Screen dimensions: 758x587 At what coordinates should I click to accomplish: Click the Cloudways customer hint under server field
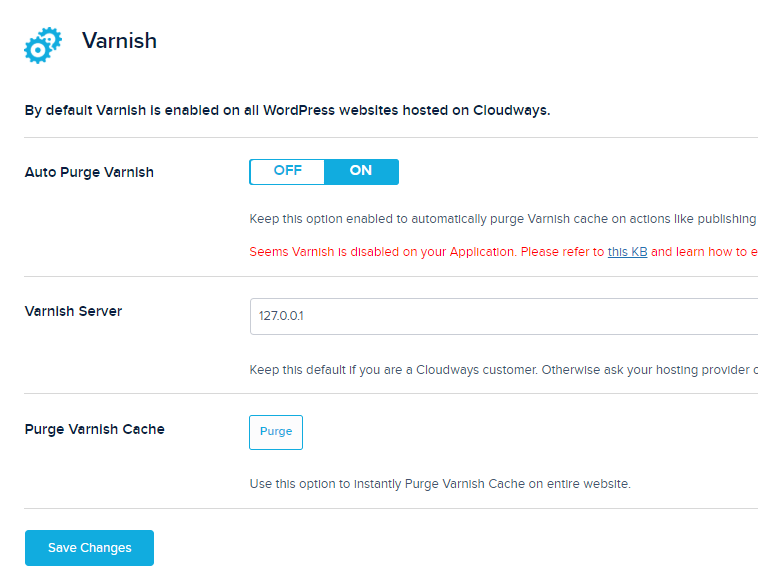(x=503, y=370)
